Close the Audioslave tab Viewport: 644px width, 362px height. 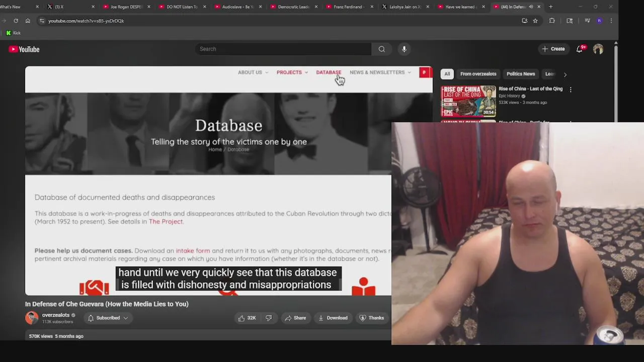[261, 7]
